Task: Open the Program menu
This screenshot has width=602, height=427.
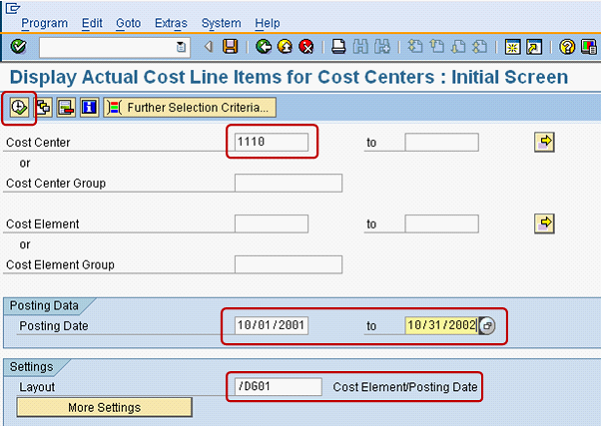Action: pyautogui.click(x=45, y=22)
